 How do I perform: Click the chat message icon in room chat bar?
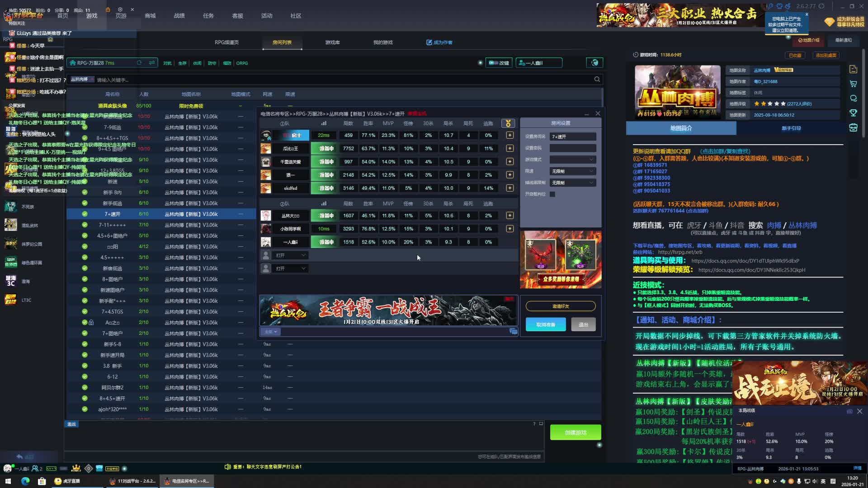tap(513, 332)
